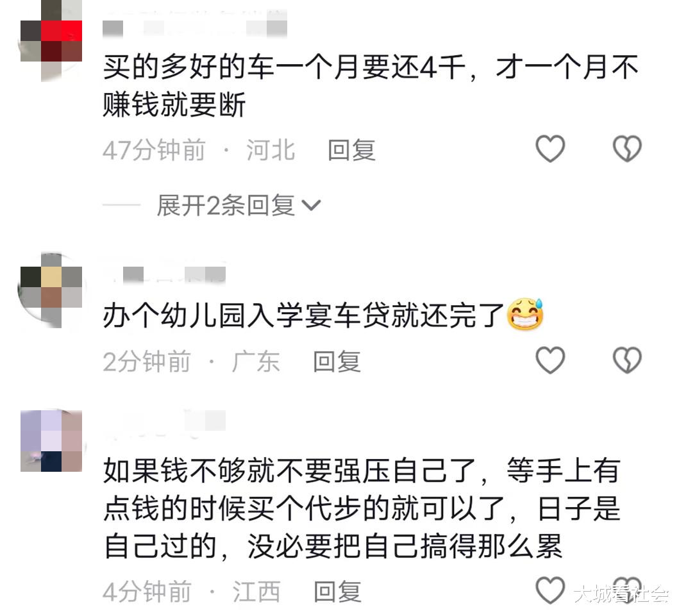Open third commenter's purple avatar

(x=51, y=441)
